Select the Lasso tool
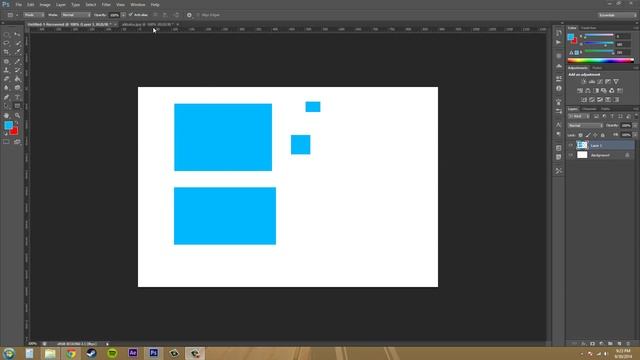Viewport: 640px width, 360px height. coord(6,43)
